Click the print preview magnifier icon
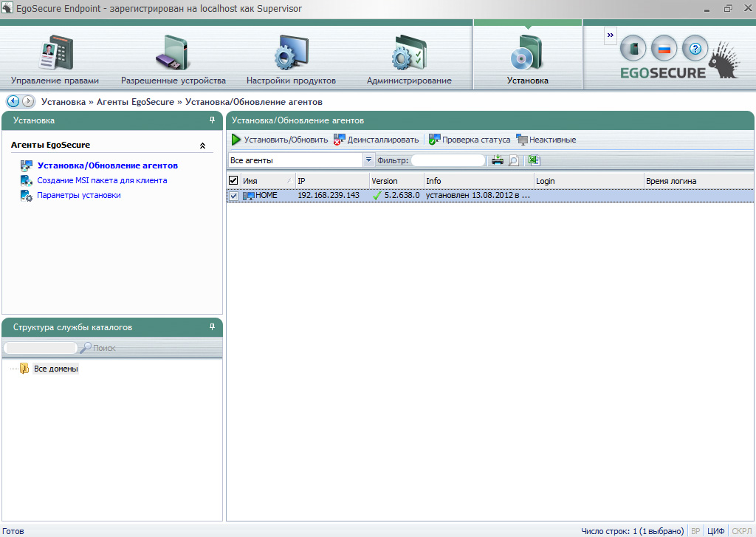The image size is (756, 537). click(514, 160)
